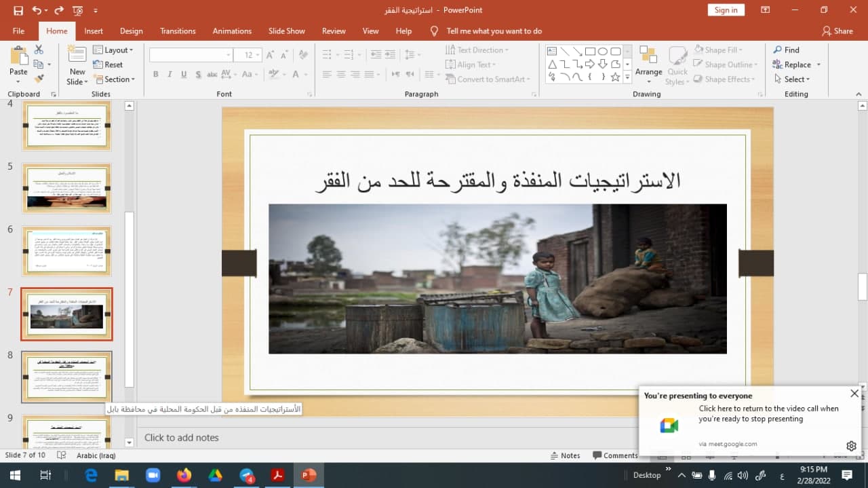Click the Paste clipboard icon

[18, 56]
